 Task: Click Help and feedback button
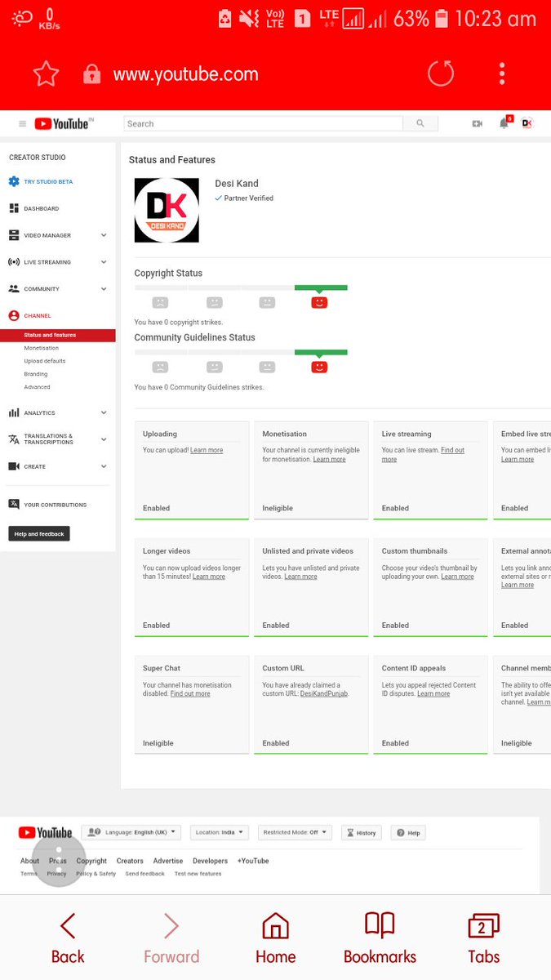(39, 533)
